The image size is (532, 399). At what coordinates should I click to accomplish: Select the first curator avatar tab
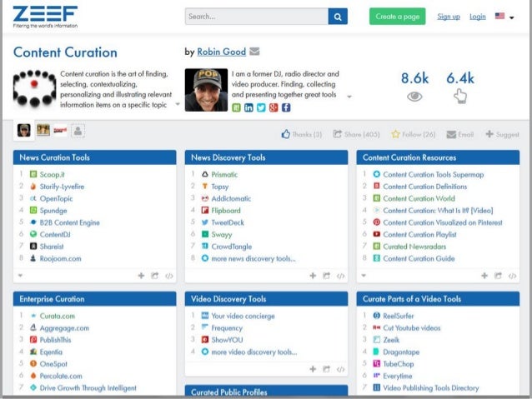point(23,130)
